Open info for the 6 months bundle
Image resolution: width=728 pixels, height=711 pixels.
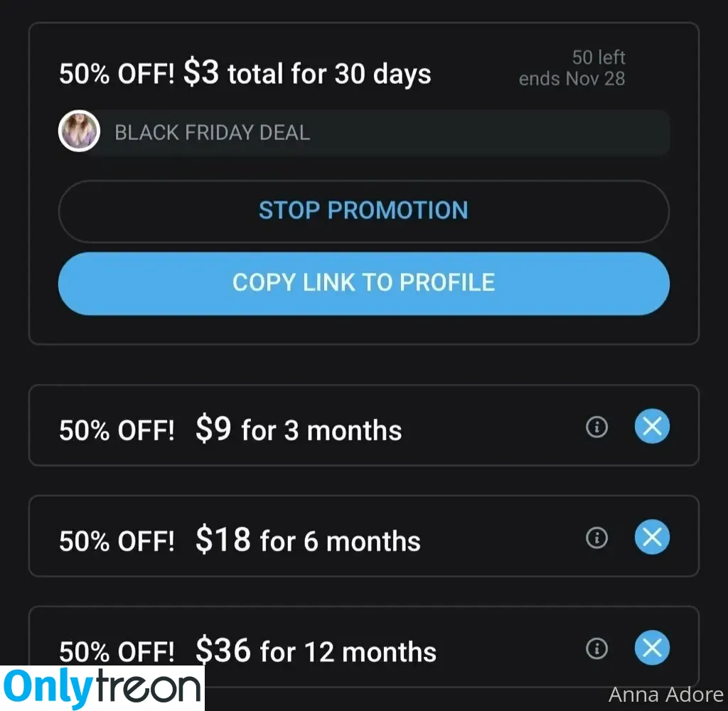click(x=596, y=538)
